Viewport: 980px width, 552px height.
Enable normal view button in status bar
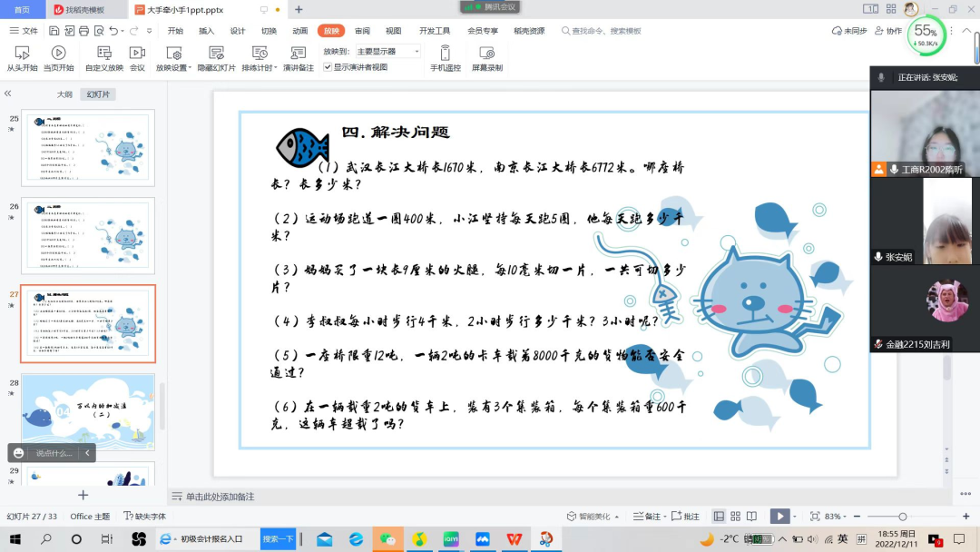(x=719, y=517)
